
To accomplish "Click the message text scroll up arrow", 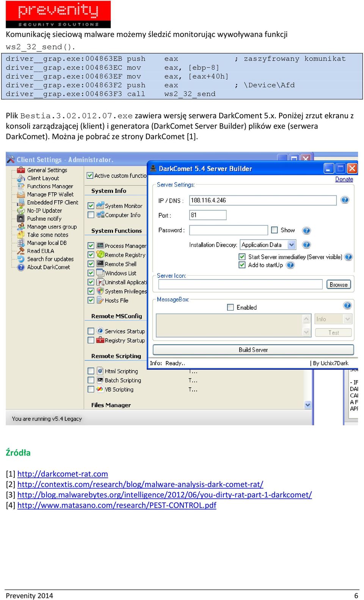I will [306, 319].
